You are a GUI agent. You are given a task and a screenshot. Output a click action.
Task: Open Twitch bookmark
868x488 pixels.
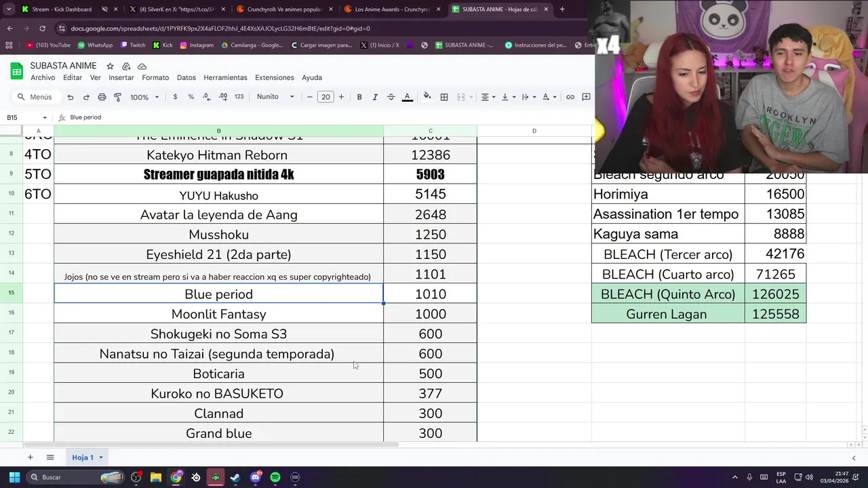(x=133, y=45)
